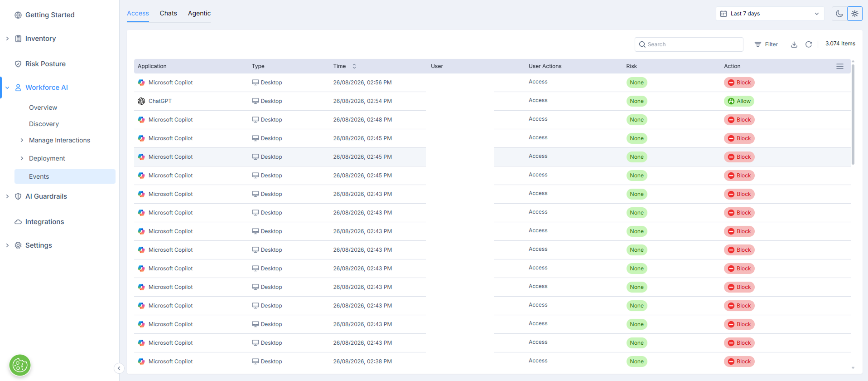Click the table's vertical scrollbar
This screenshot has width=868, height=381.
click(x=853, y=114)
